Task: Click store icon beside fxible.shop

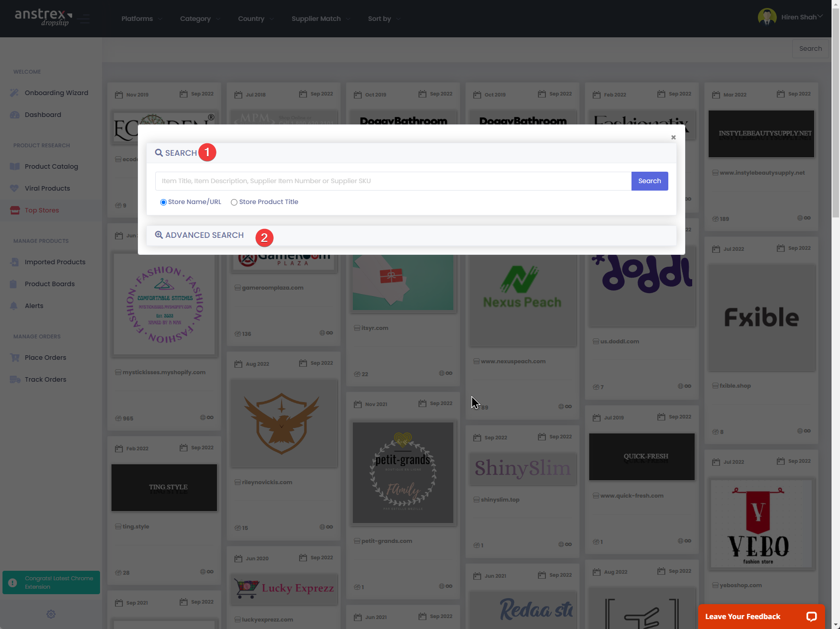Action: [715, 386]
